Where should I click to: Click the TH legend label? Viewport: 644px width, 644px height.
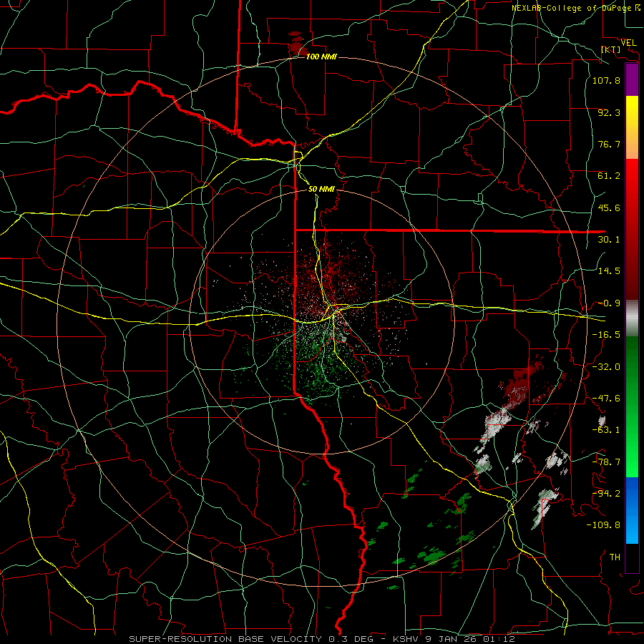(x=615, y=557)
